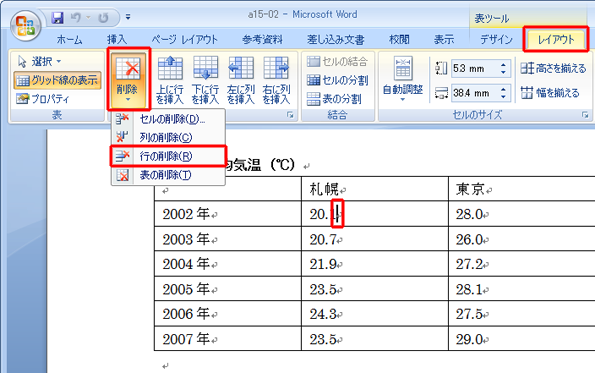Click the 2006 年 cell
The image size is (595, 373).
tap(228, 314)
